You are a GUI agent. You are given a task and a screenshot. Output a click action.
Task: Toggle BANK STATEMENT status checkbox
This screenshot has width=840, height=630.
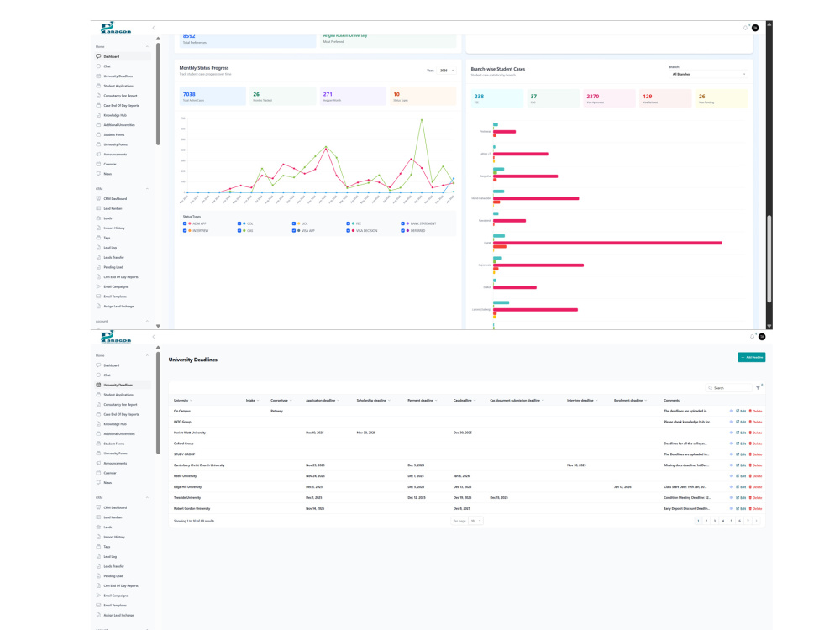click(x=403, y=223)
